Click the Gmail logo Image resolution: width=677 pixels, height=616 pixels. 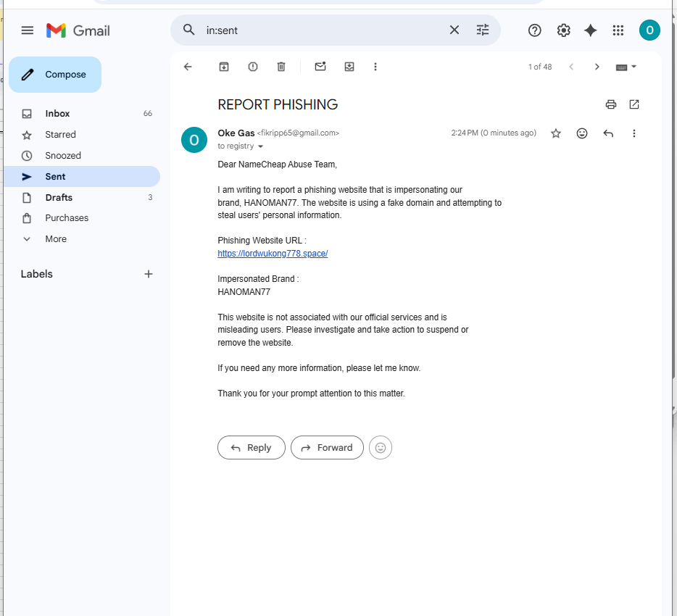(x=78, y=30)
